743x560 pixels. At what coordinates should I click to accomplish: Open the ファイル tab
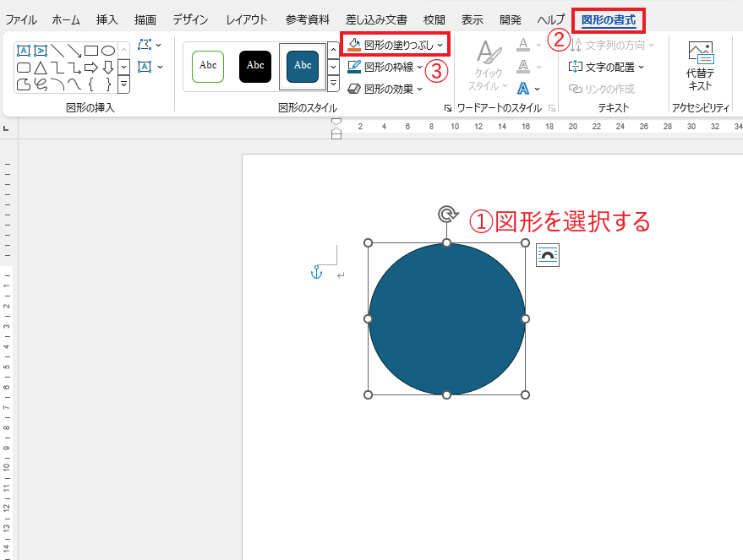[x=21, y=20]
